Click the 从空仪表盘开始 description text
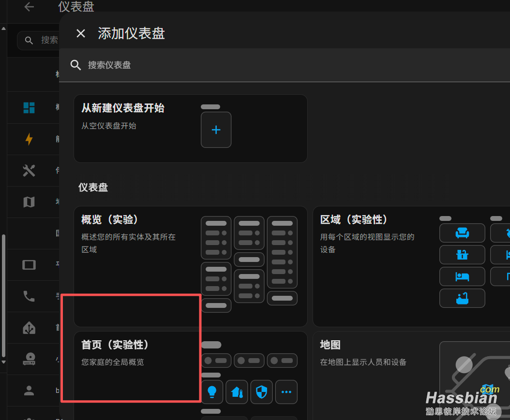The image size is (510, 420). pyautogui.click(x=109, y=126)
